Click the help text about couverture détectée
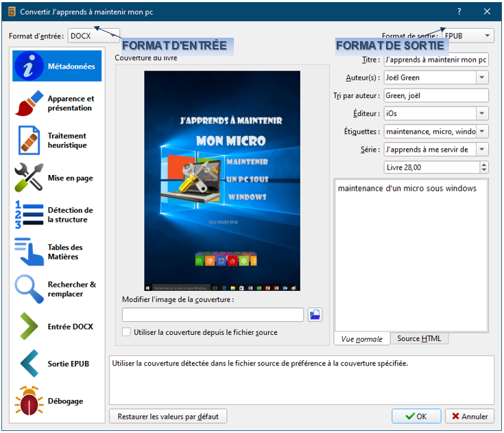Image resolution: width=504 pixels, height=433 pixels. (260, 363)
